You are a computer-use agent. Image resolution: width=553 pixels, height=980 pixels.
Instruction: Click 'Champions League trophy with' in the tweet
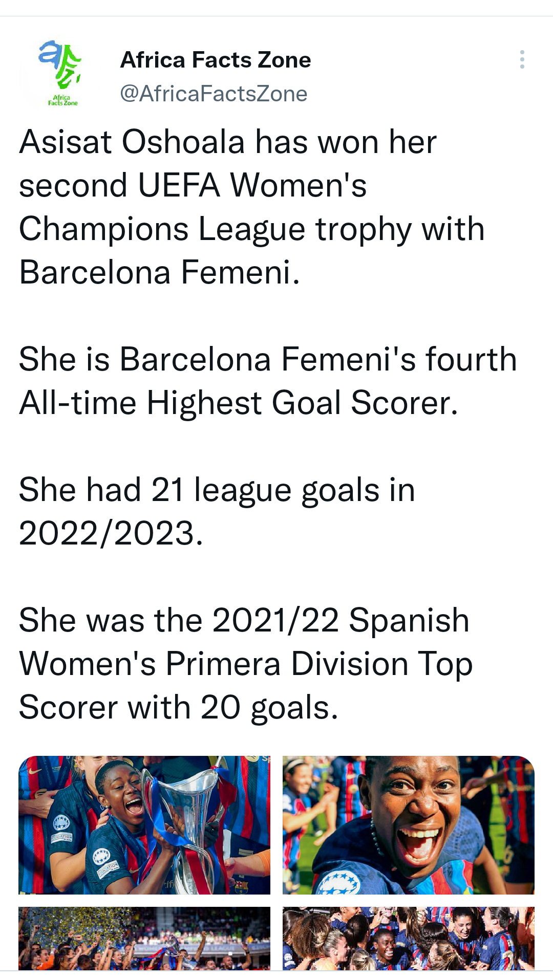pyautogui.click(x=251, y=229)
